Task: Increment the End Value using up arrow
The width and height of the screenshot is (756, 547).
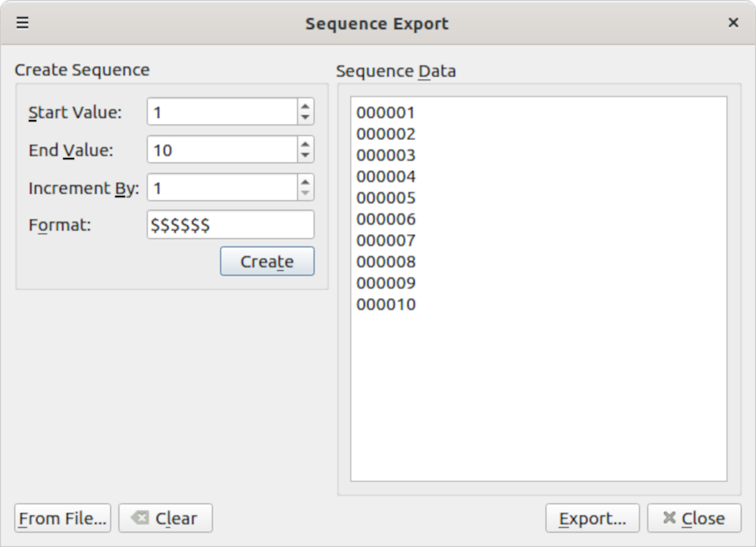Action: (x=305, y=144)
